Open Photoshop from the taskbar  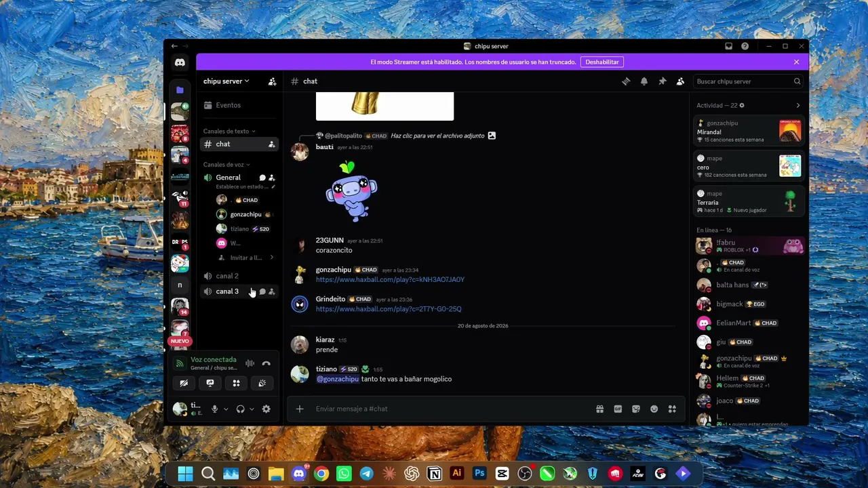[479, 474]
